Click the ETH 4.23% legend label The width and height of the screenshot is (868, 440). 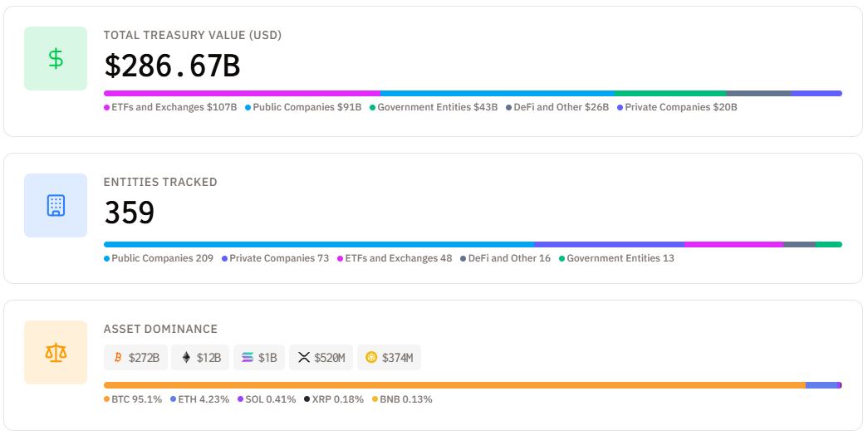click(x=199, y=399)
